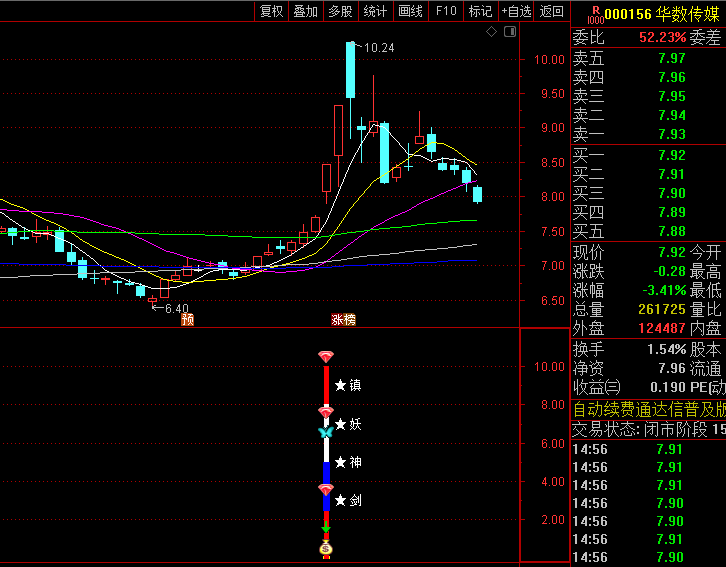Click the diamond icon above the chart
726x567 pixels.
tap(492, 32)
